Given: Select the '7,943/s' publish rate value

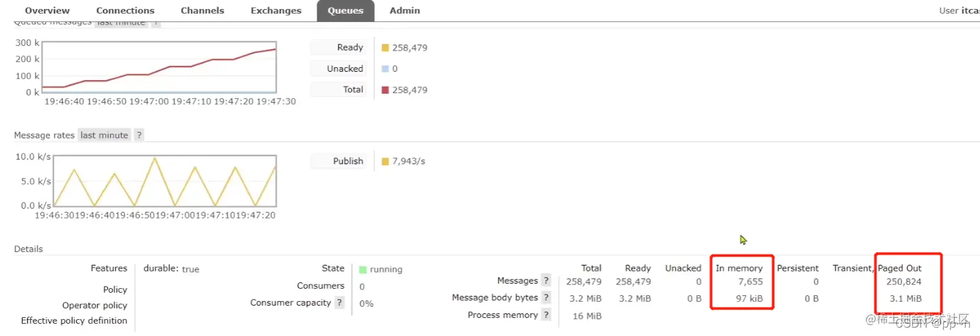Looking at the screenshot, I should 408,161.
